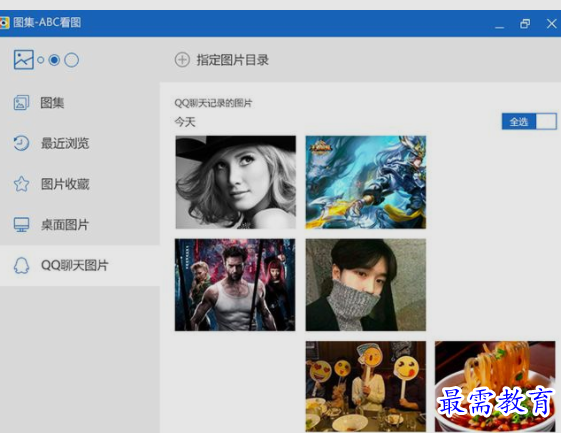Select the medium thumbnail size radio
The image size is (561, 433).
coord(54,60)
